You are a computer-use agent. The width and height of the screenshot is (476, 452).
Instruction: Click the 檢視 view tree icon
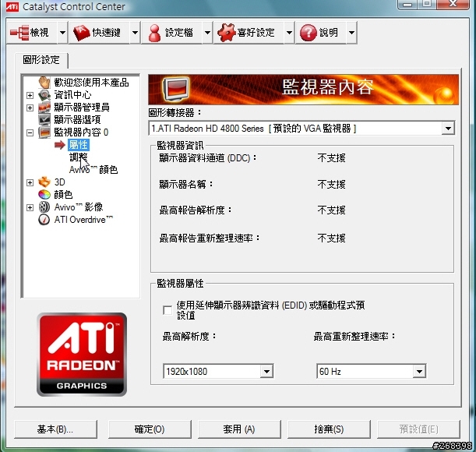pyautogui.click(x=19, y=32)
